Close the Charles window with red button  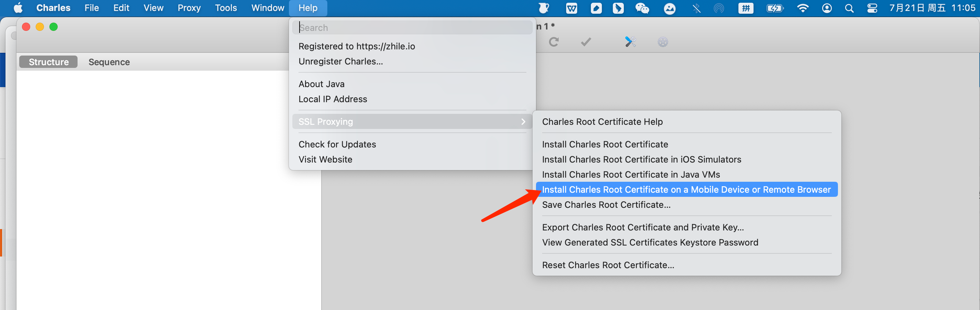[x=26, y=27]
